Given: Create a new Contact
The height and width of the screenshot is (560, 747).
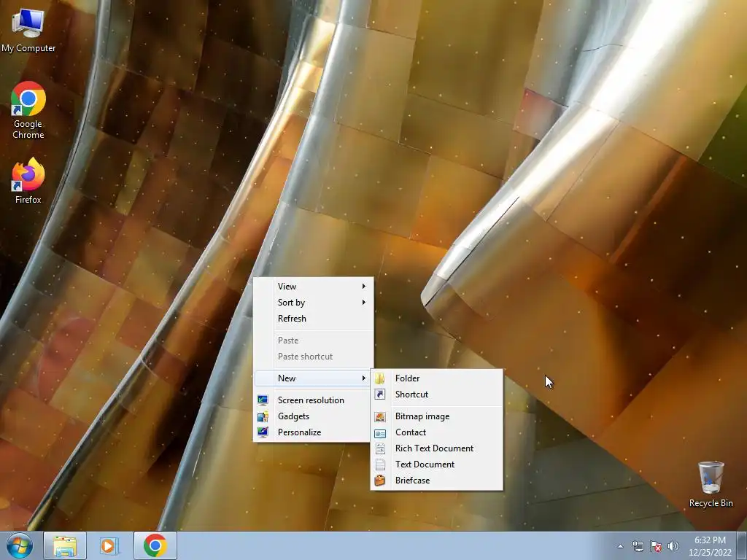Looking at the screenshot, I should (436, 432).
